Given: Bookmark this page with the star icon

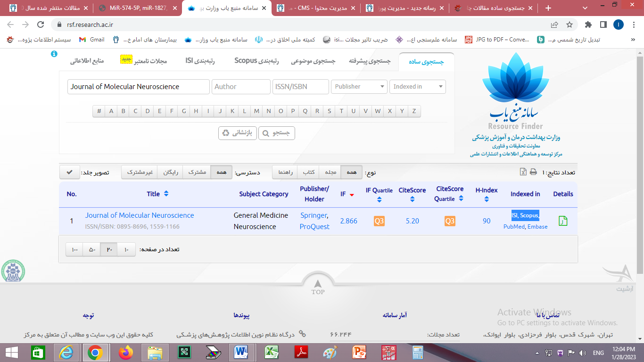Looking at the screenshot, I should click(570, 25).
